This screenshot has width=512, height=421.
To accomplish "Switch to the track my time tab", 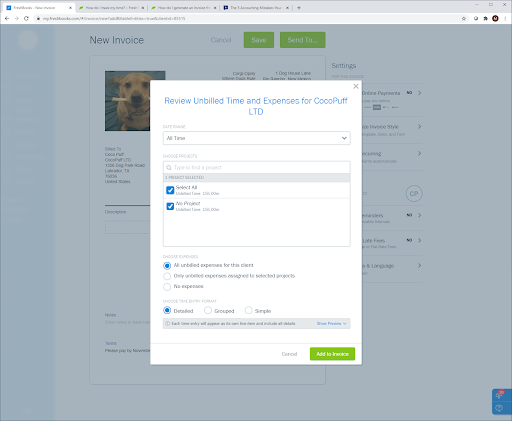I will click(111, 8).
